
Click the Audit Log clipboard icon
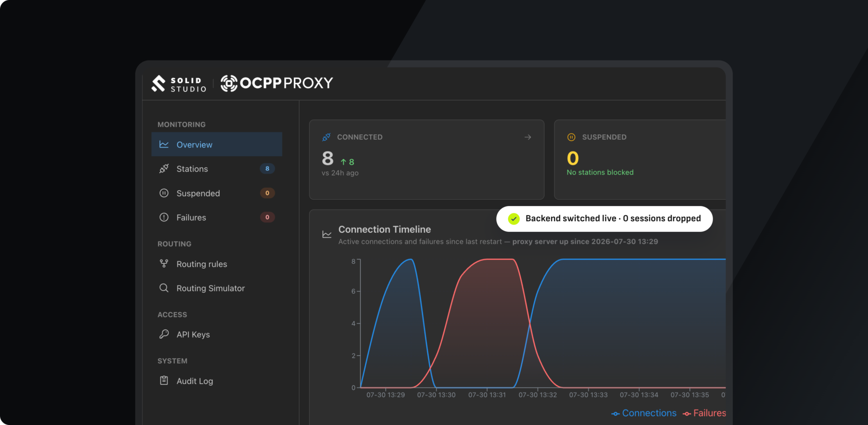point(164,381)
